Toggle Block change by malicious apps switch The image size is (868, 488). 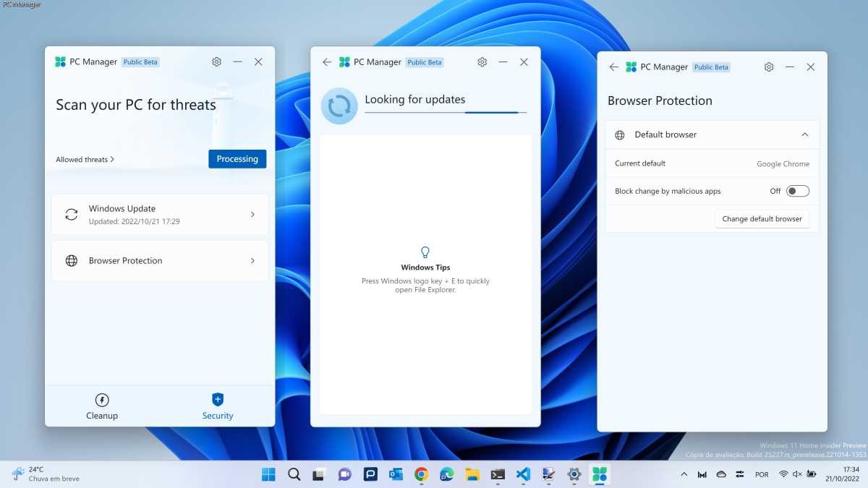[797, 191]
